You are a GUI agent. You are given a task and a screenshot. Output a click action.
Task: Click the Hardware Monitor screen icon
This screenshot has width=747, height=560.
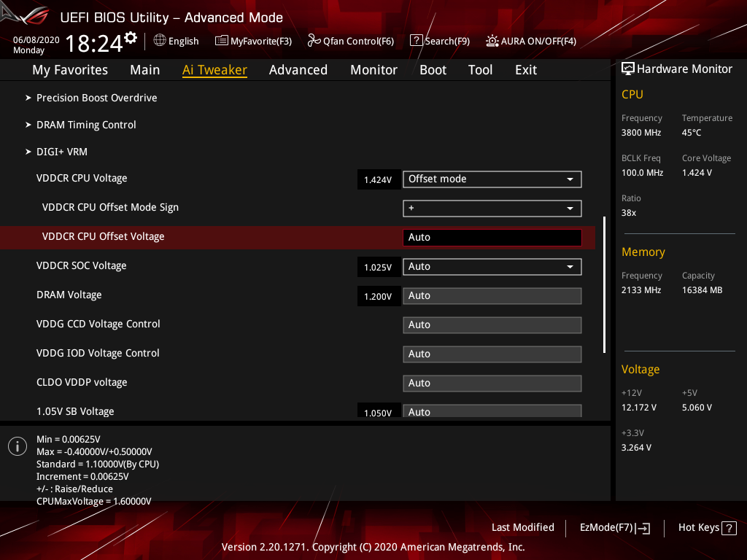click(628, 69)
